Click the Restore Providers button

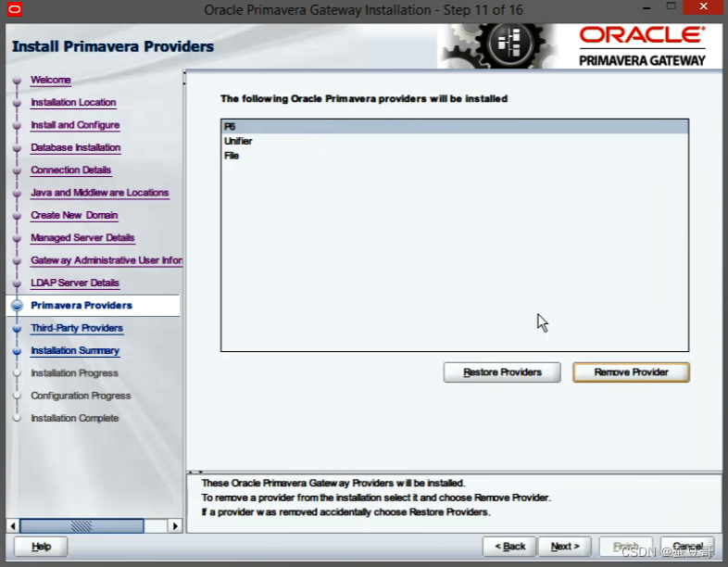[502, 372]
